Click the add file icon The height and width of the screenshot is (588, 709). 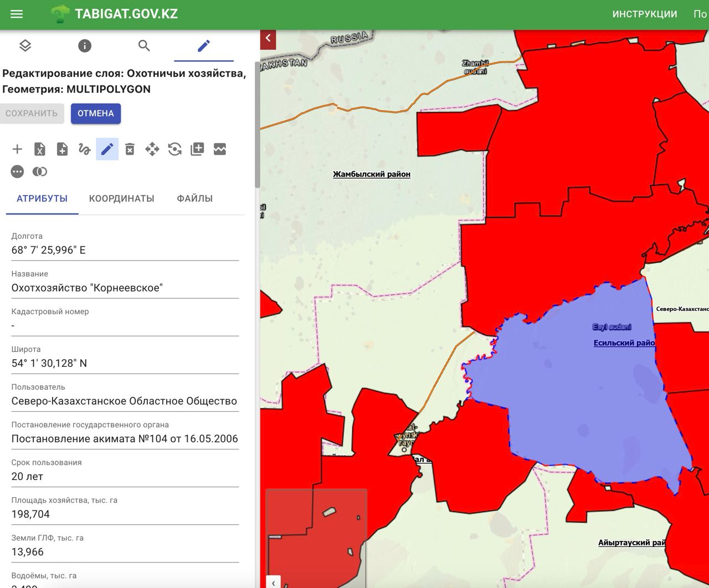[x=62, y=149]
